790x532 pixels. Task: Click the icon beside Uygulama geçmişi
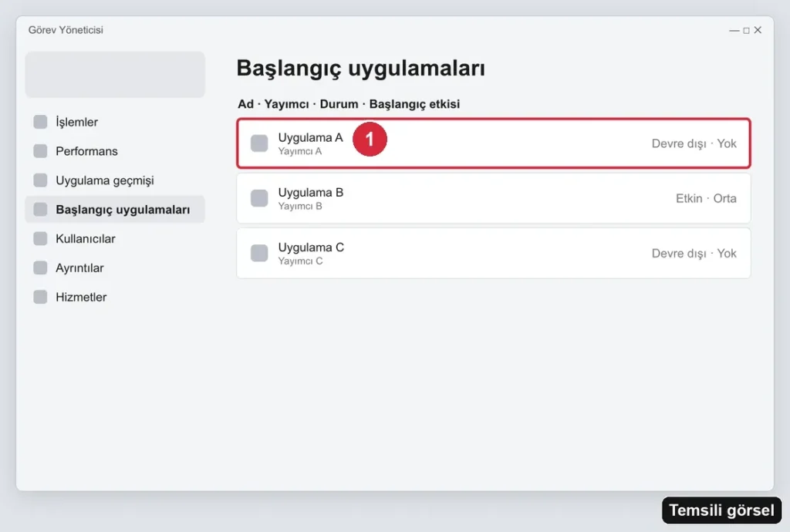[40, 180]
